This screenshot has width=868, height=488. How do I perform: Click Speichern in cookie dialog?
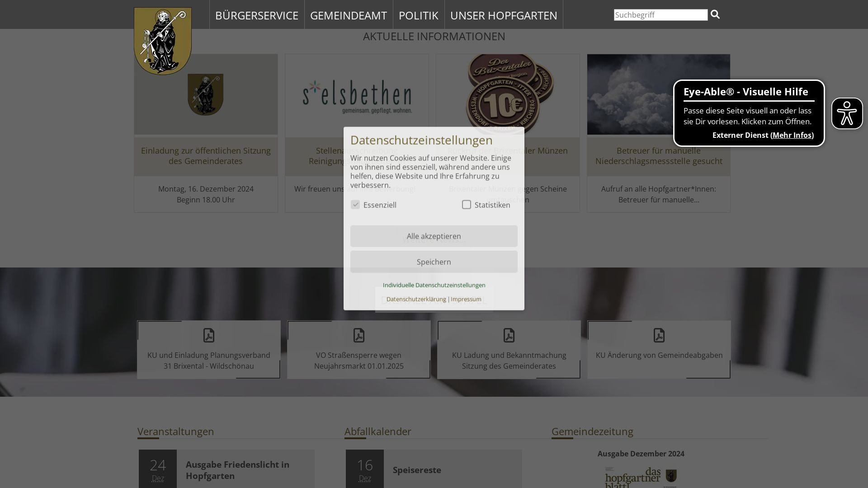(x=434, y=262)
